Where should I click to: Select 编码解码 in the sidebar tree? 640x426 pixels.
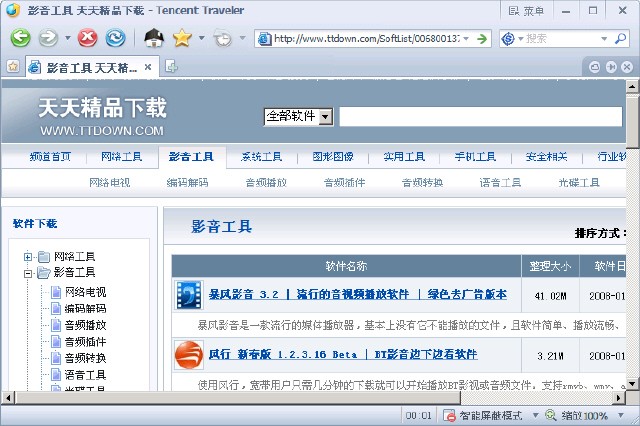(85, 308)
